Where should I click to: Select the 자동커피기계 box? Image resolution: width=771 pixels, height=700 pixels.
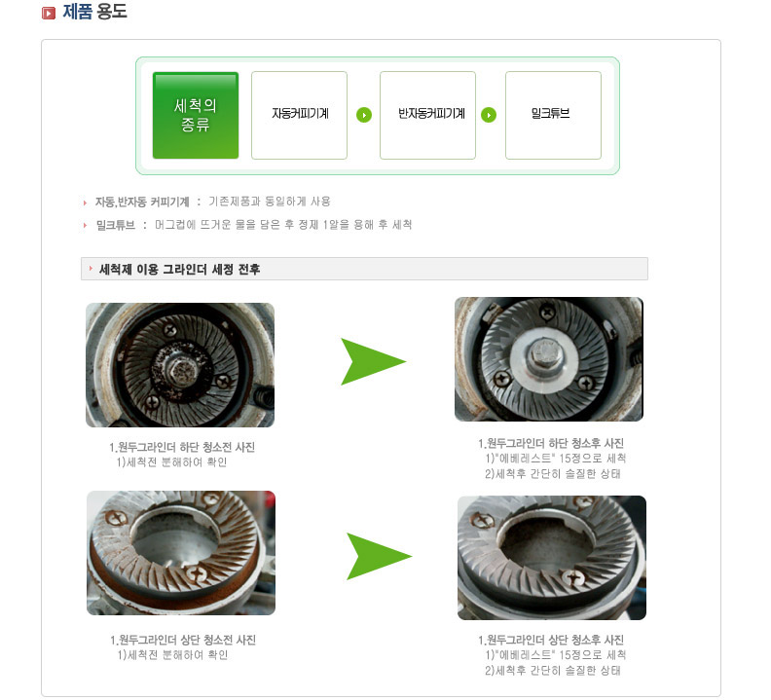300,115
